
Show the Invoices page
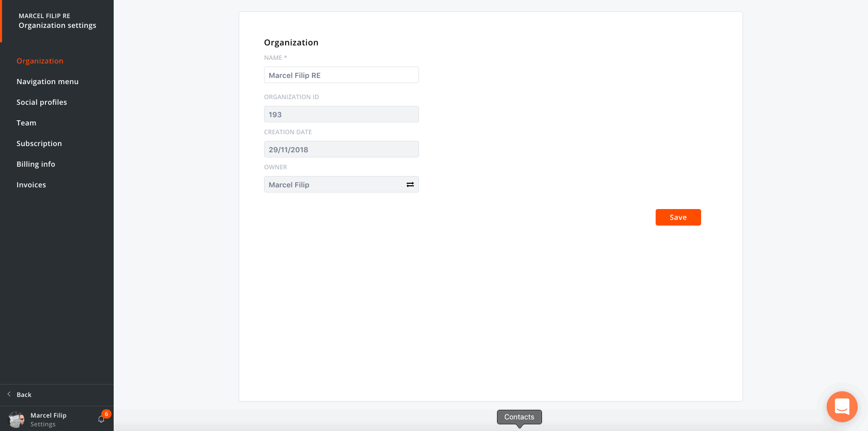tap(31, 185)
